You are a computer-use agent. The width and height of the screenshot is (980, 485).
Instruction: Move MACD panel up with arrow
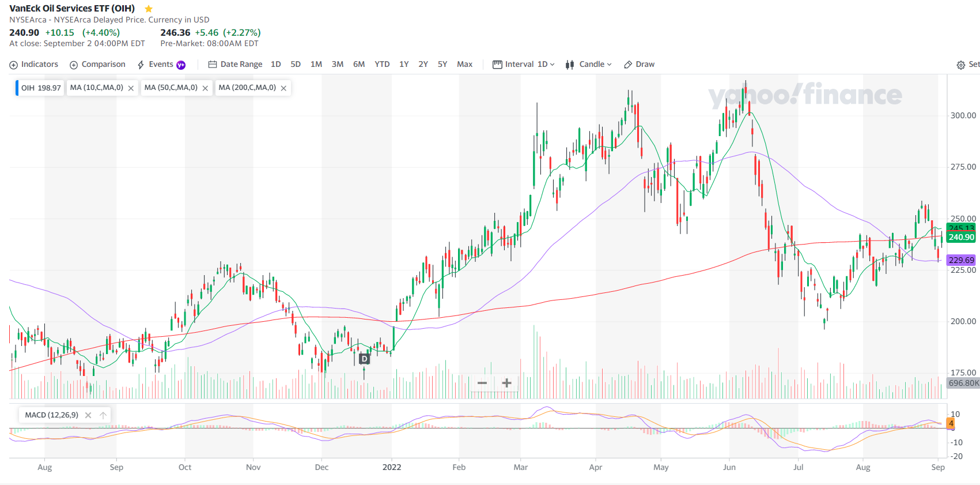pos(103,415)
